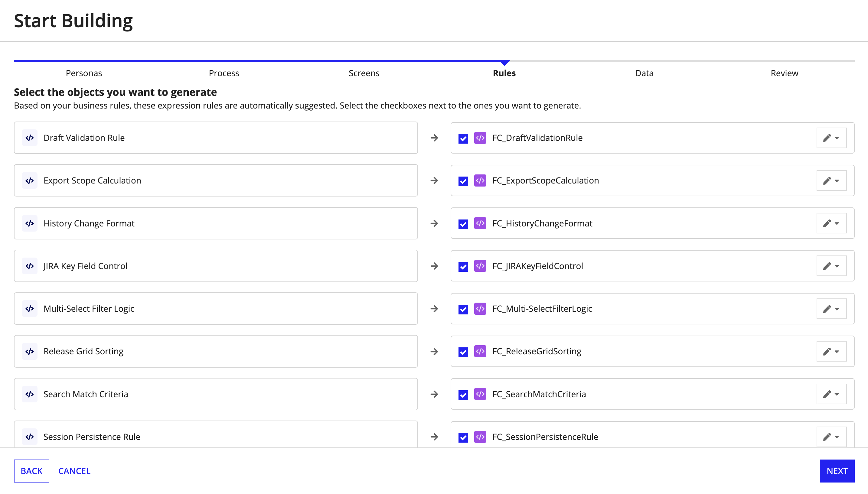Click the code icon beside Export Scope Calculation
The width and height of the screenshot is (868, 494).
pos(30,180)
